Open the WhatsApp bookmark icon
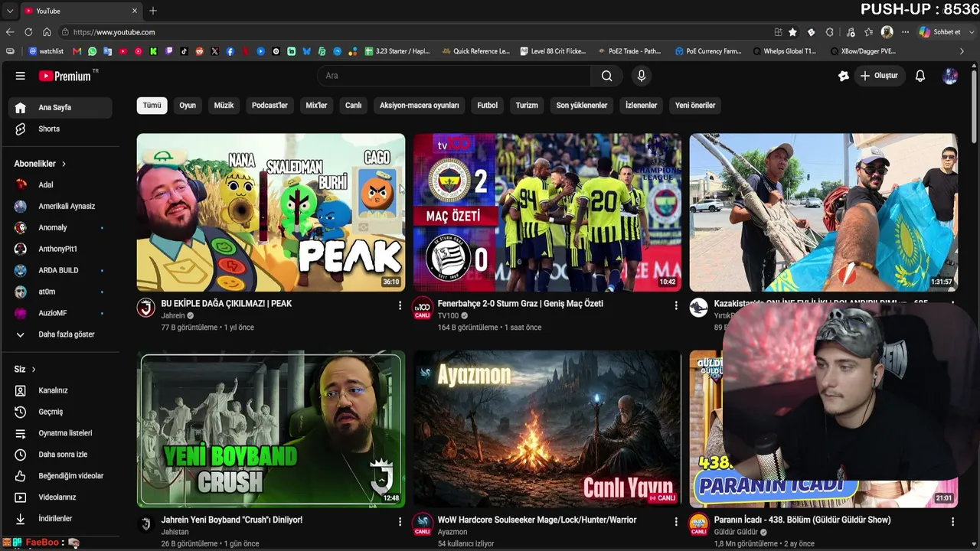The height and width of the screenshot is (551, 980). 93,51
